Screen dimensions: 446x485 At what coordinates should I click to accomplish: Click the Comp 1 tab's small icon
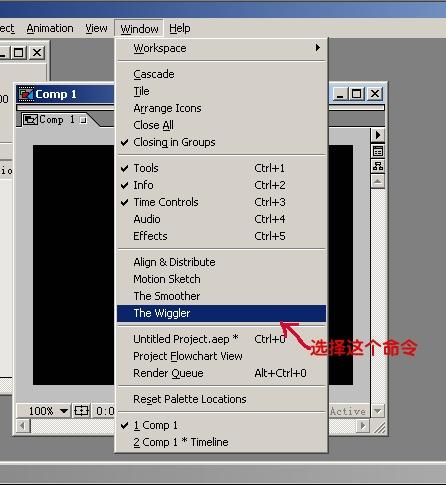[x=30, y=120]
